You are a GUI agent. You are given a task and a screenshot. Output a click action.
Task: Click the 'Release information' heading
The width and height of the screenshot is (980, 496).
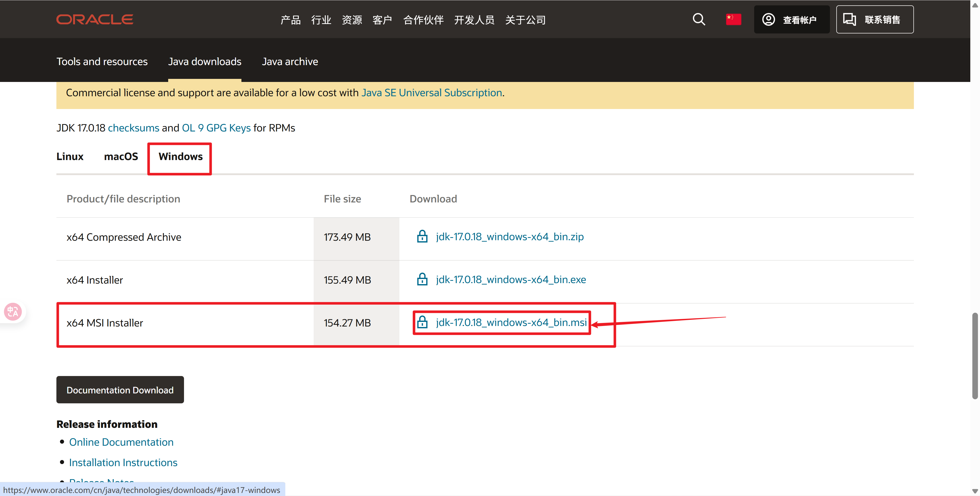(x=107, y=424)
